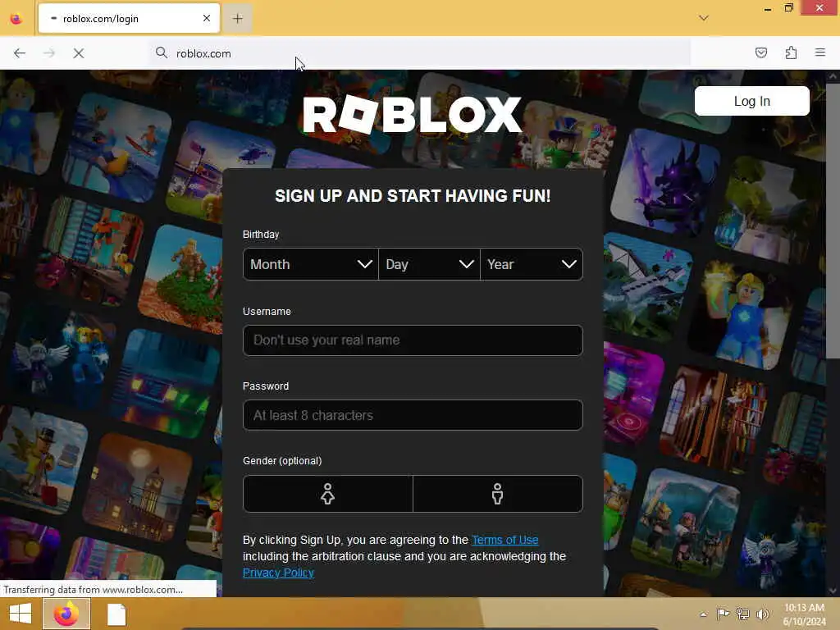This screenshot has width=840, height=630.
Task: Open the Firefox hamburger menu
Action: 820,52
